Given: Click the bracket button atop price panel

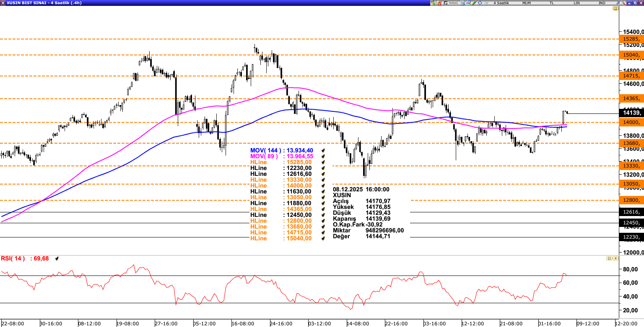Looking at the screenshot, I should [615, 8].
